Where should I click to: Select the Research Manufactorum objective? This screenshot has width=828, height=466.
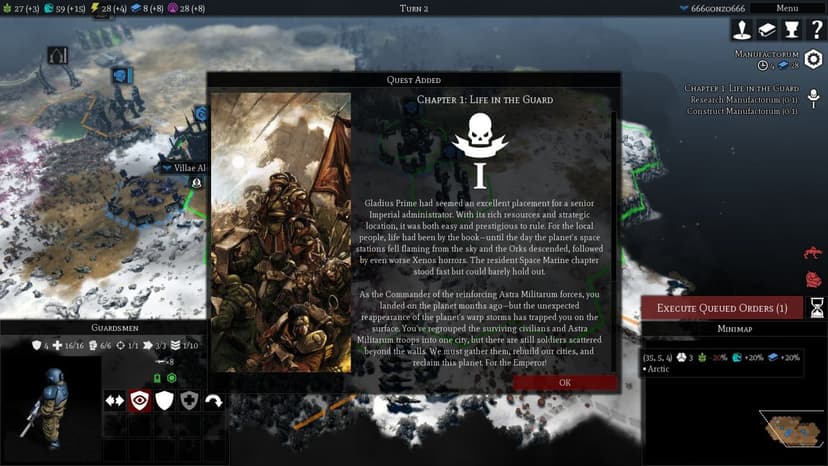[744, 100]
